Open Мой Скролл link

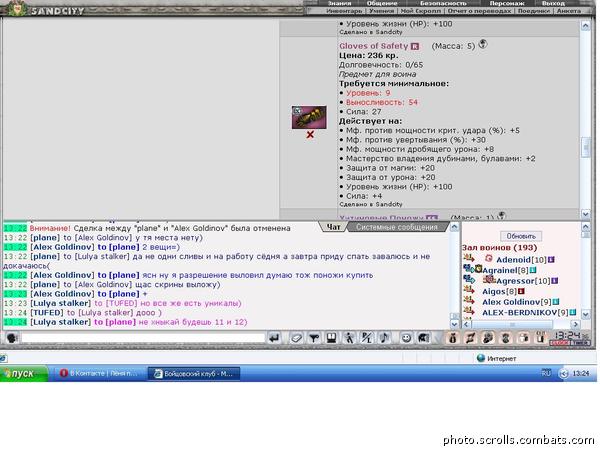[x=420, y=11]
